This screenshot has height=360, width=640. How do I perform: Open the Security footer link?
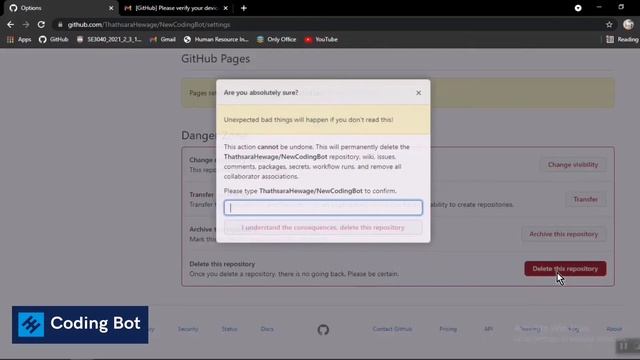point(188,329)
